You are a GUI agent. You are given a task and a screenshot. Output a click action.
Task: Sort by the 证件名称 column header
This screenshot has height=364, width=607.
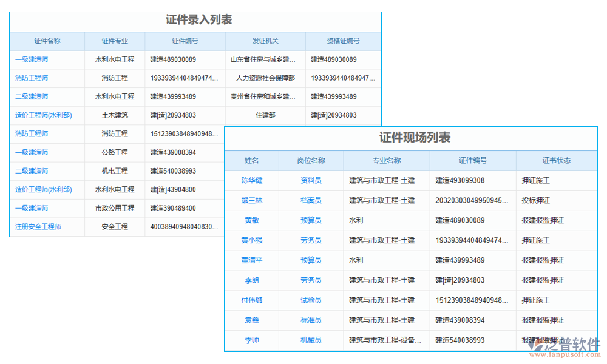click(x=47, y=41)
